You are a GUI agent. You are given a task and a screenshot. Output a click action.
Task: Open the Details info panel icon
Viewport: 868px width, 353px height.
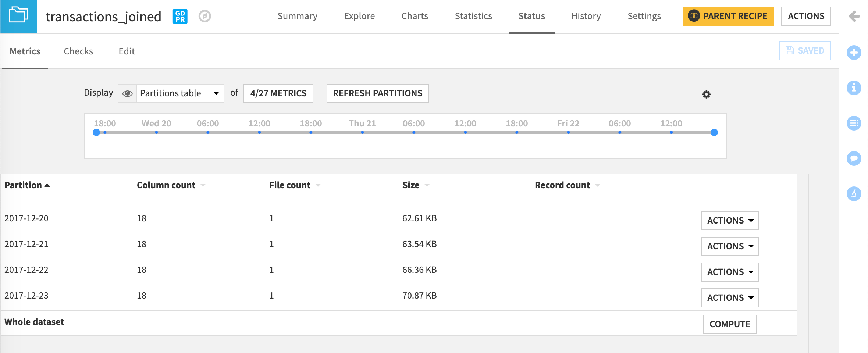[854, 88]
